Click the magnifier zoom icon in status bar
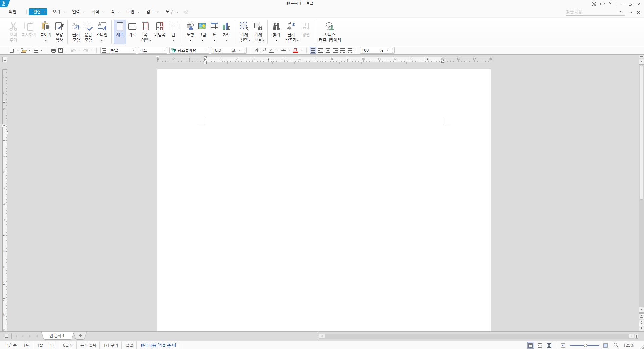The image size is (644, 349). pyautogui.click(x=616, y=345)
